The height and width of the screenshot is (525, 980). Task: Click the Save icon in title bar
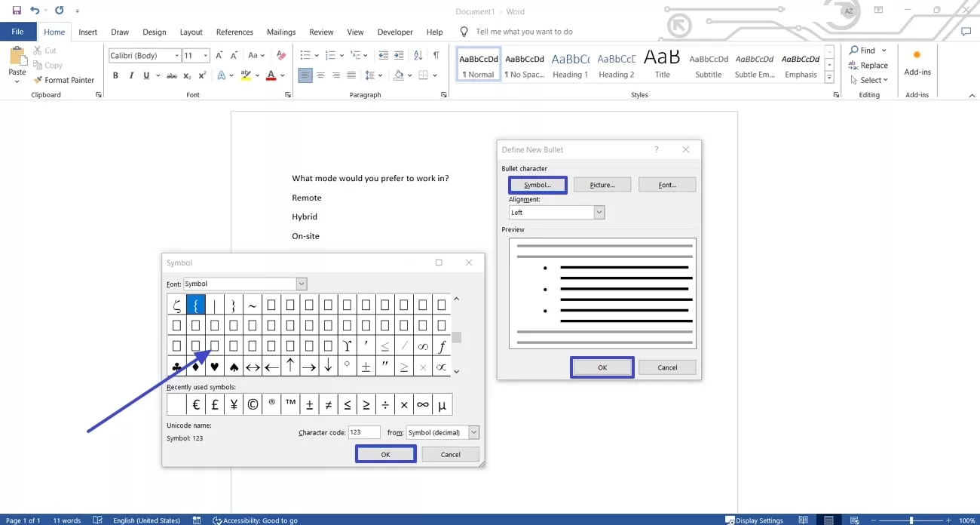click(17, 11)
